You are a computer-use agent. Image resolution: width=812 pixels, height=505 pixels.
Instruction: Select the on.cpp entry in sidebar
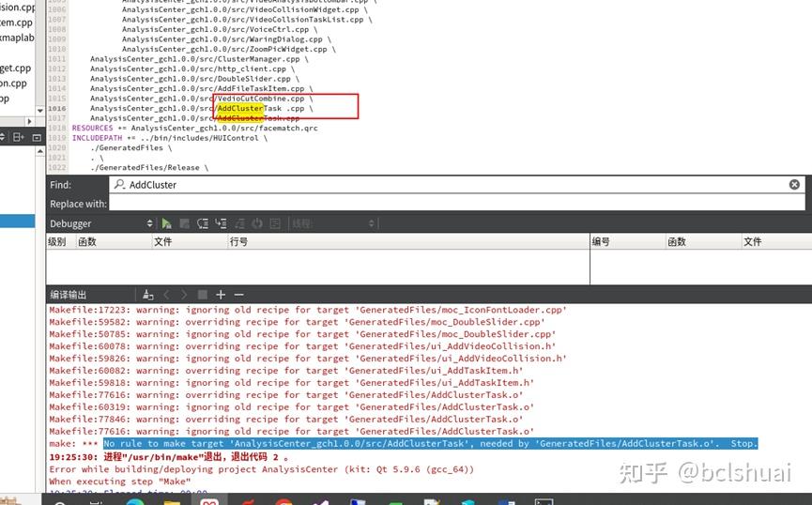point(13,83)
